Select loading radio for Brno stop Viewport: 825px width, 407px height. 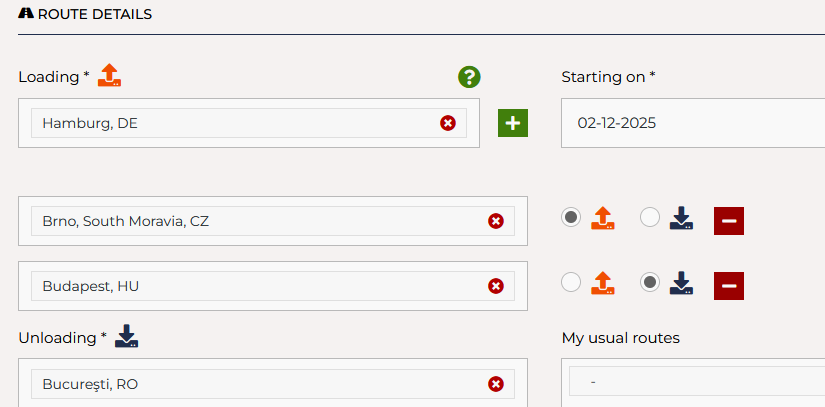pyautogui.click(x=571, y=217)
